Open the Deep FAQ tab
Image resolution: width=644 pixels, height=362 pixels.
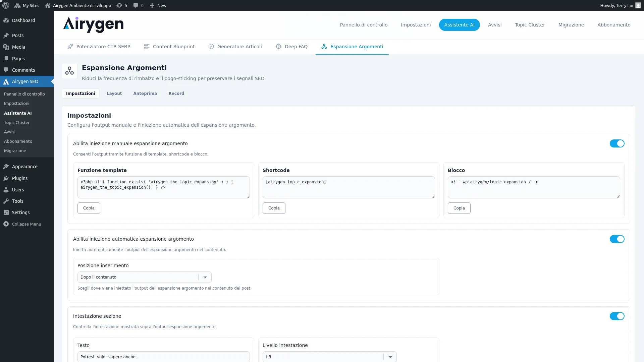point(291,47)
